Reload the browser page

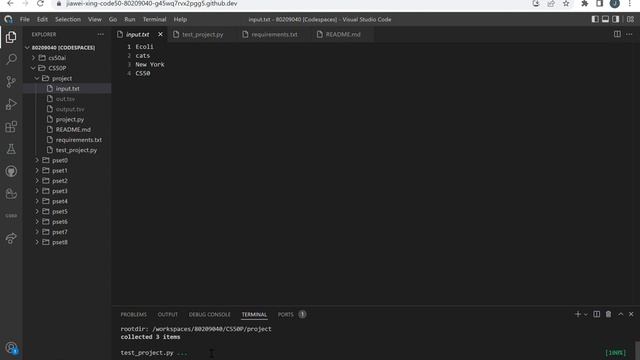[x=40, y=4]
